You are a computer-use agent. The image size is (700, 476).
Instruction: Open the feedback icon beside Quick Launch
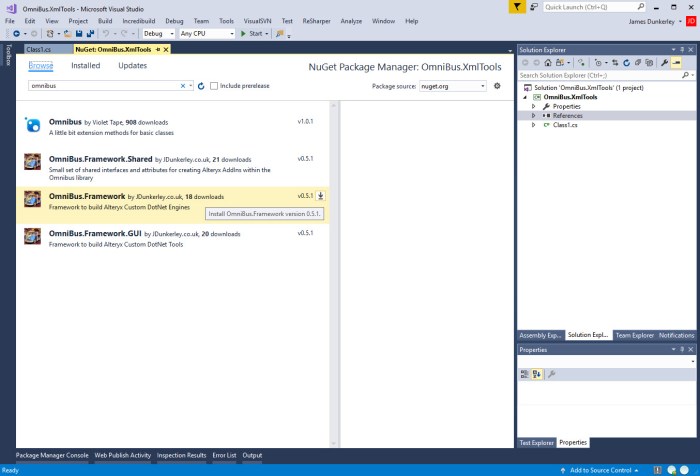534,7
